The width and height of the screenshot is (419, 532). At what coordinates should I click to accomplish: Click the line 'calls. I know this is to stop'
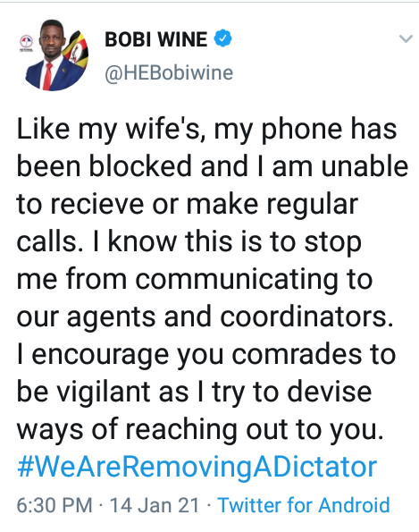tap(189, 243)
